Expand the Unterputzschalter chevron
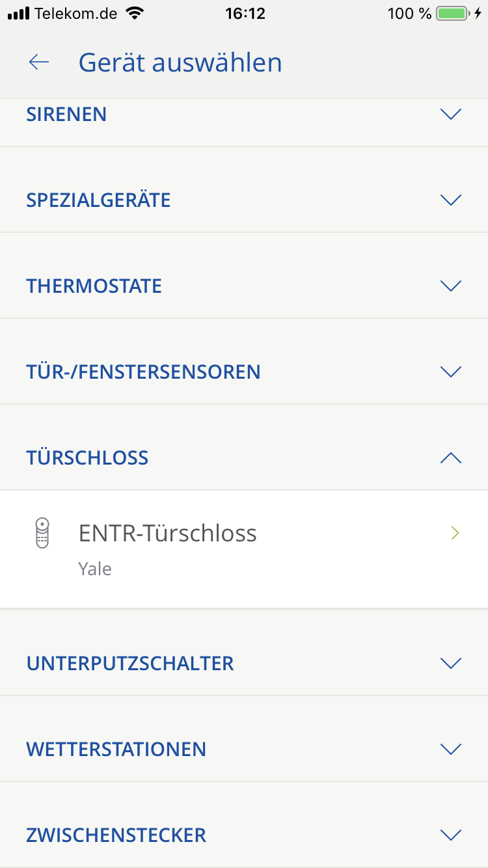The height and width of the screenshot is (868, 488). point(450,663)
